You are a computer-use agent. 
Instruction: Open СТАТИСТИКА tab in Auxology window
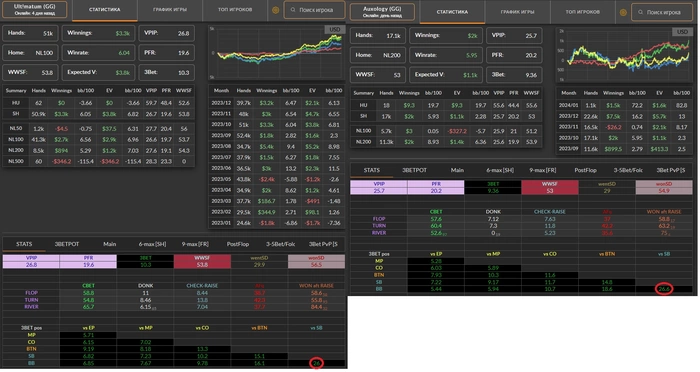click(452, 13)
